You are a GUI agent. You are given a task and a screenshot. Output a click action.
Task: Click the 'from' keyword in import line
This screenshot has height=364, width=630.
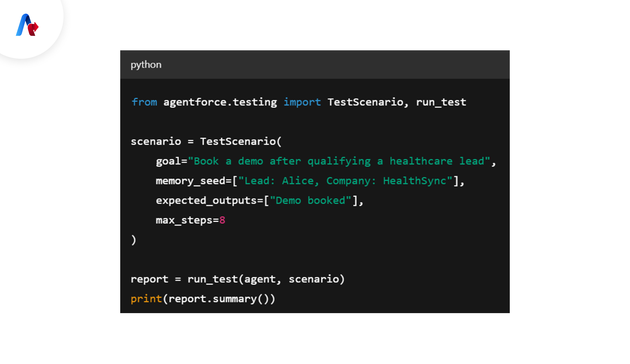tap(144, 102)
